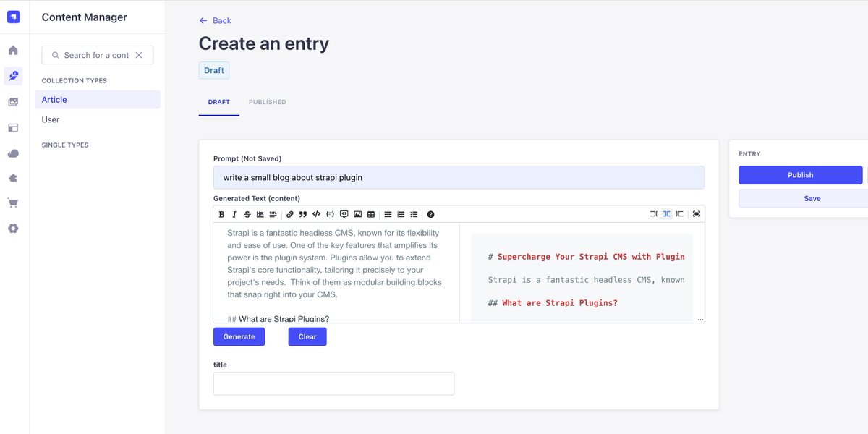Insert an image in editor
Image resolution: width=868 pixels, height=434 pixels.
(x=357, y=214)
